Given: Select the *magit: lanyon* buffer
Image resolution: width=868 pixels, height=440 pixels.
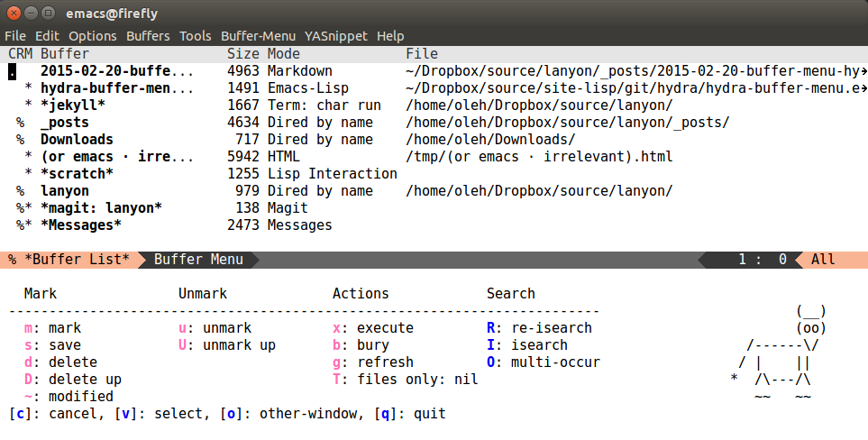Looking at the screenshot, I should coord(101,208).
